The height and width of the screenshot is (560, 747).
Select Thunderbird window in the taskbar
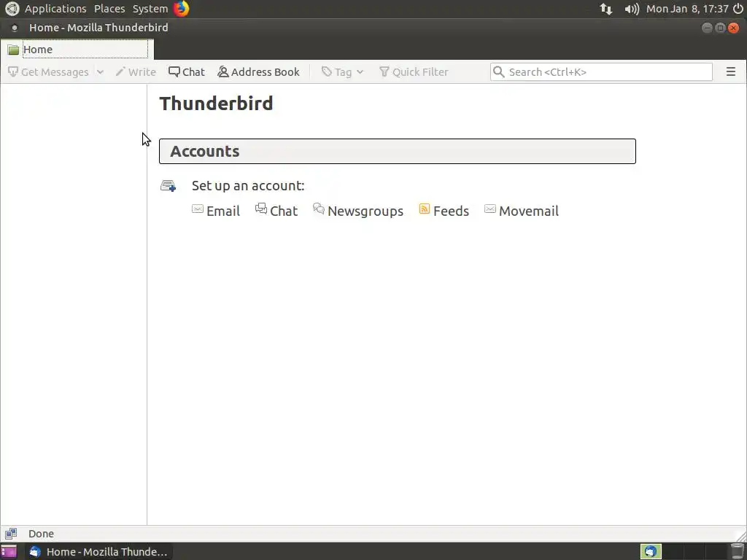tap(98, 551)
